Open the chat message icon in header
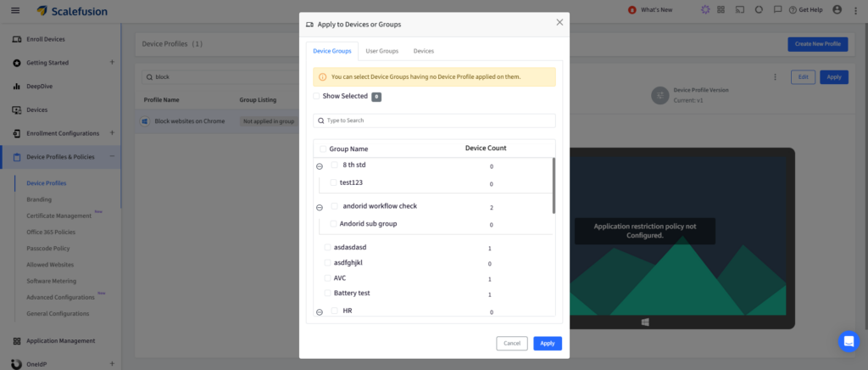The image size is (868, 370). point(777,9)
